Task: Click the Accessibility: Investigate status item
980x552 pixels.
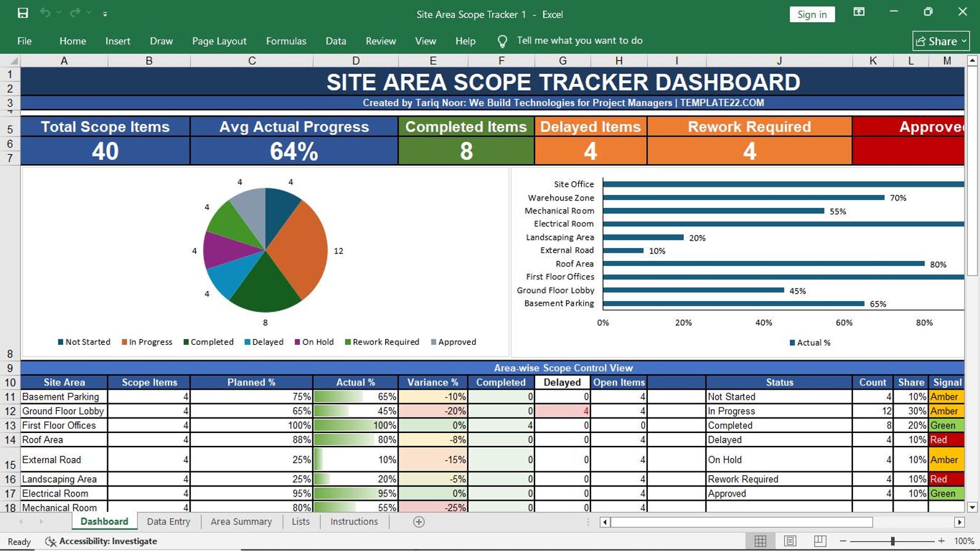Action: pos(101,542)
